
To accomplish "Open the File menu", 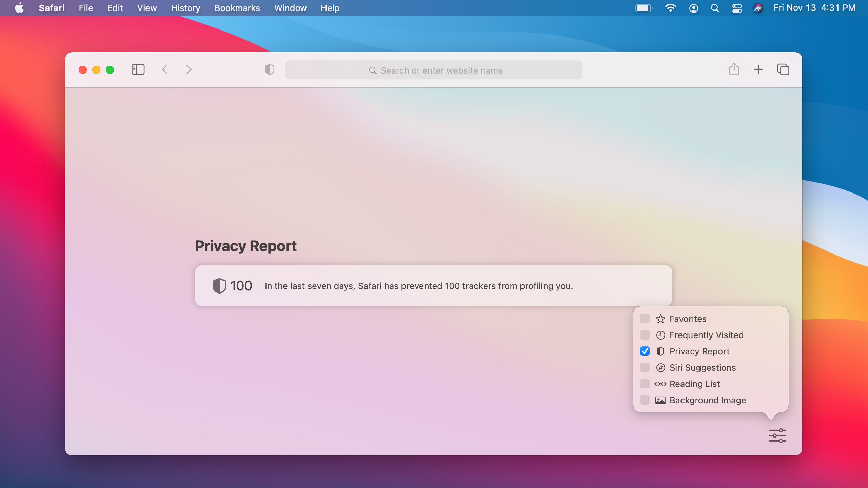I will 86,8.
